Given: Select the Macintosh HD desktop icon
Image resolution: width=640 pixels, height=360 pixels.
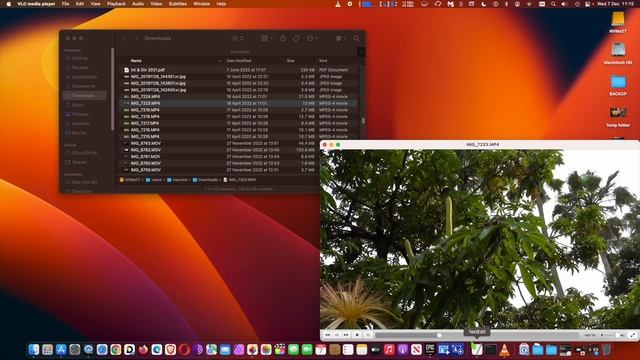Looking at the screenshot, I should (x=618, y=54).
